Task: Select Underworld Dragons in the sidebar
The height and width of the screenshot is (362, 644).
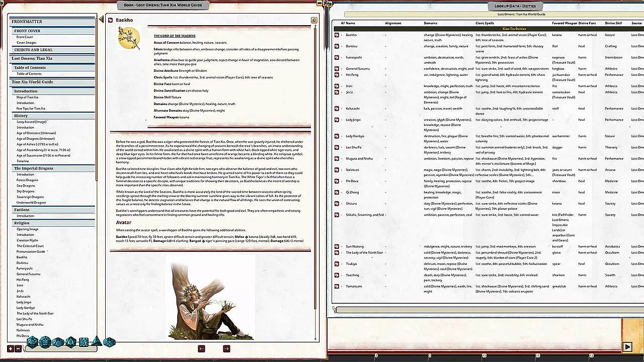Action: pyautogui.click(x=31, y=203)
